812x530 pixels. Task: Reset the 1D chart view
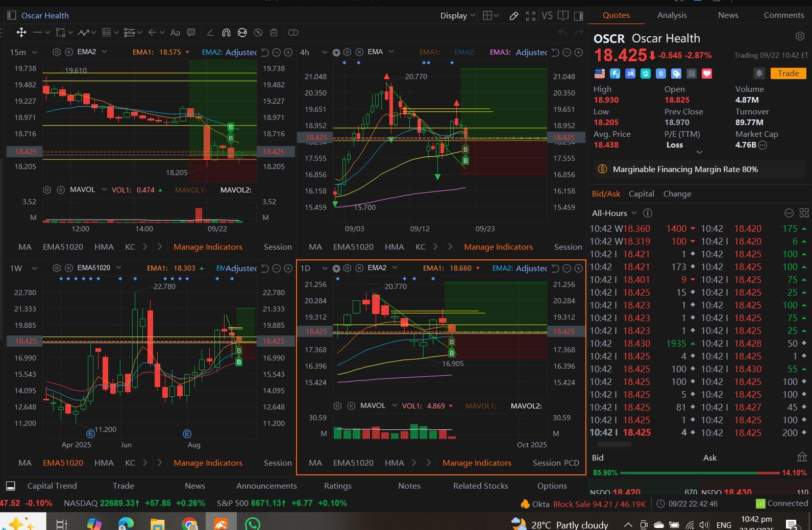pyautogui.click(x=555, y=268)
